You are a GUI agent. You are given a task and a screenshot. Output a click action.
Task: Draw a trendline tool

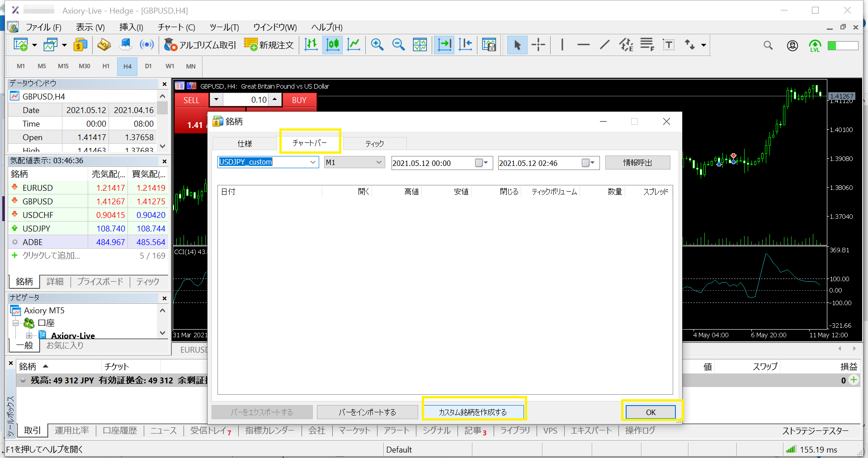[x=605, y=45]
